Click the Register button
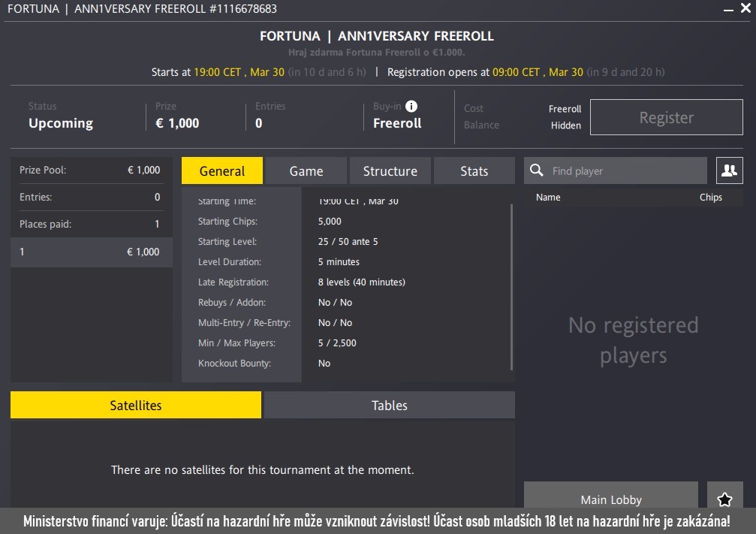 click(667, 117)
